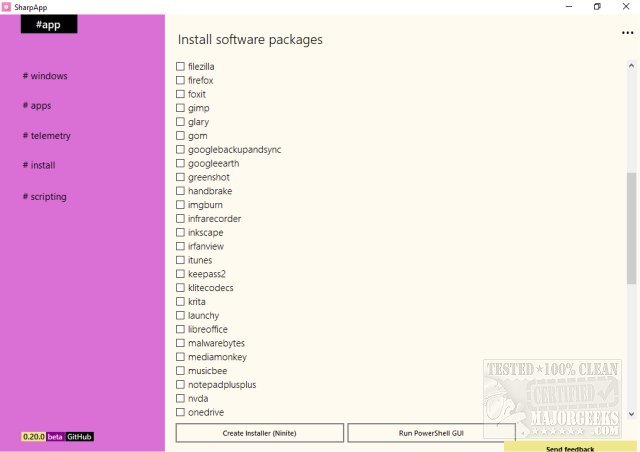This screenshot has width=640, height=452.
Task: Click the package list scrollbar thumb
Action: tap(631, 228)
